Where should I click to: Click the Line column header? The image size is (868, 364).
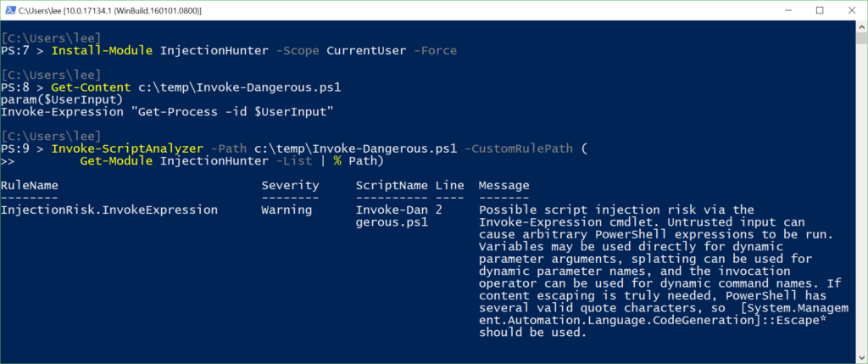(x=449, y=185)
